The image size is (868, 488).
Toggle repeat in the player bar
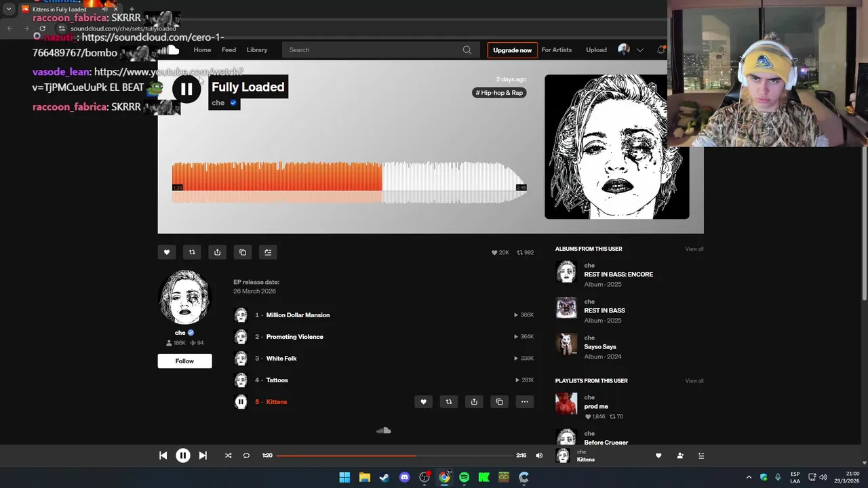[246, 455]
